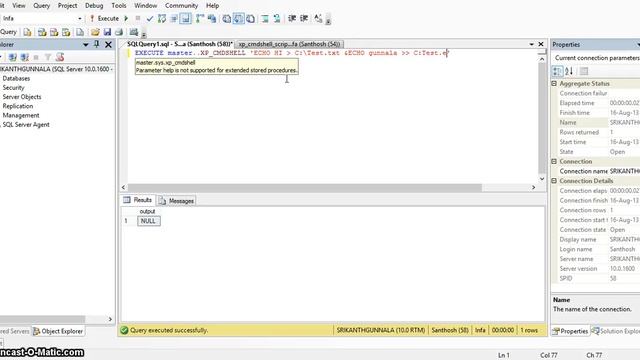
Task: Click the query editor text line
Action: pos(292,53)
